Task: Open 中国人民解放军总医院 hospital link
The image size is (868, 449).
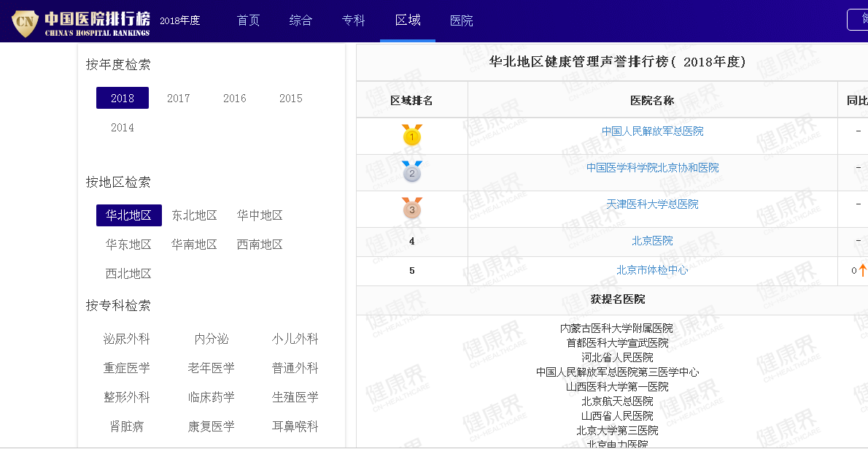Action: click(x=653, y=131)
